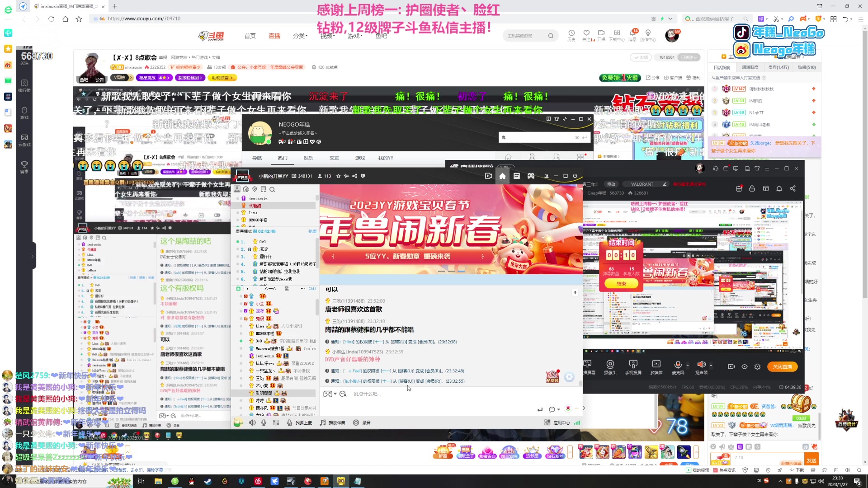Image resolution: width=868 pixels, height=488 pixels.
Task: Open Steam from Windows taskbar
Action: pos(208,481)
